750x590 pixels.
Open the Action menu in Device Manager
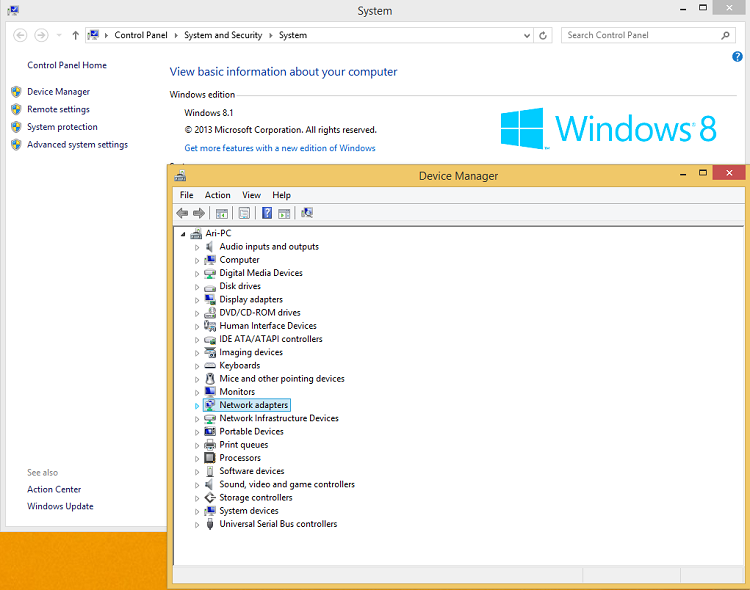pyautogui.click(x=218, y=195)
